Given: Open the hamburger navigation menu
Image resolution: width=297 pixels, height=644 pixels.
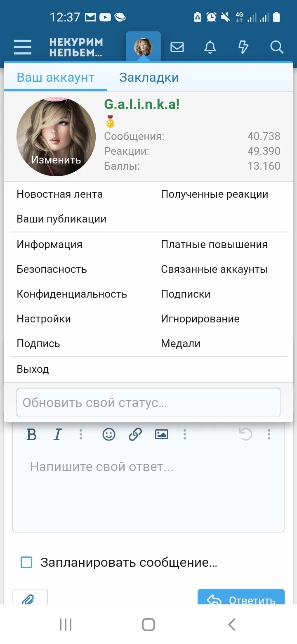Looking at the screenshot, I should pyautogui.click(x=22, y=47).
